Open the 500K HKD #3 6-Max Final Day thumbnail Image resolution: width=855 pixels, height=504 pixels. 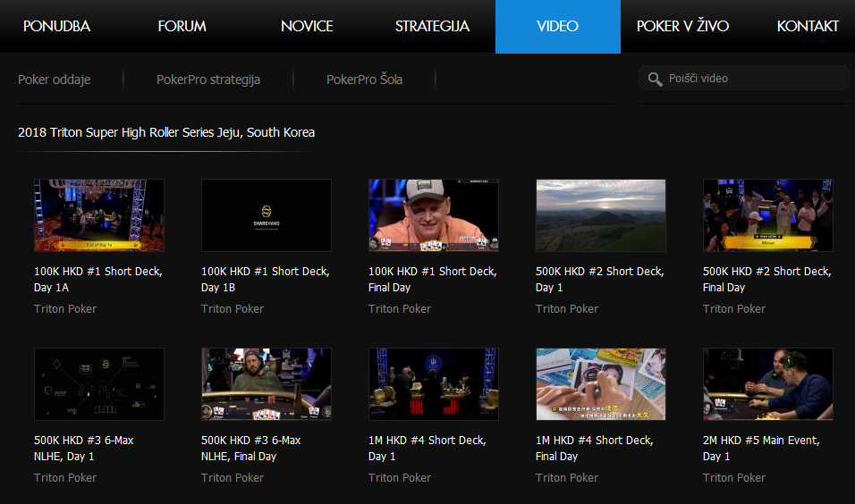[266, 383]
